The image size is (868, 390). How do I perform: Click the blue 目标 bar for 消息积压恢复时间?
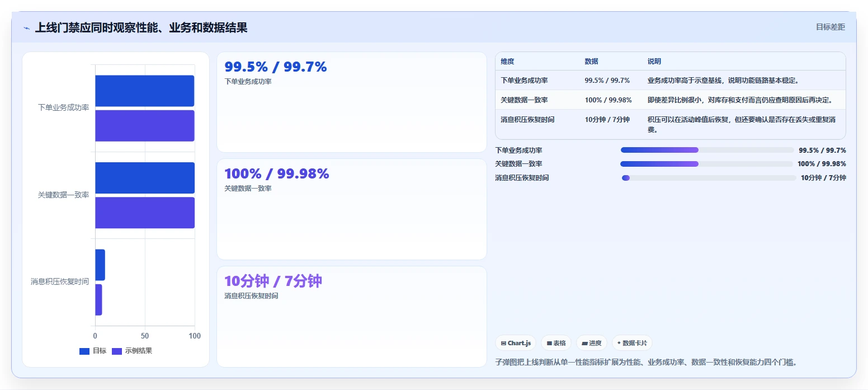coord(100,265)
